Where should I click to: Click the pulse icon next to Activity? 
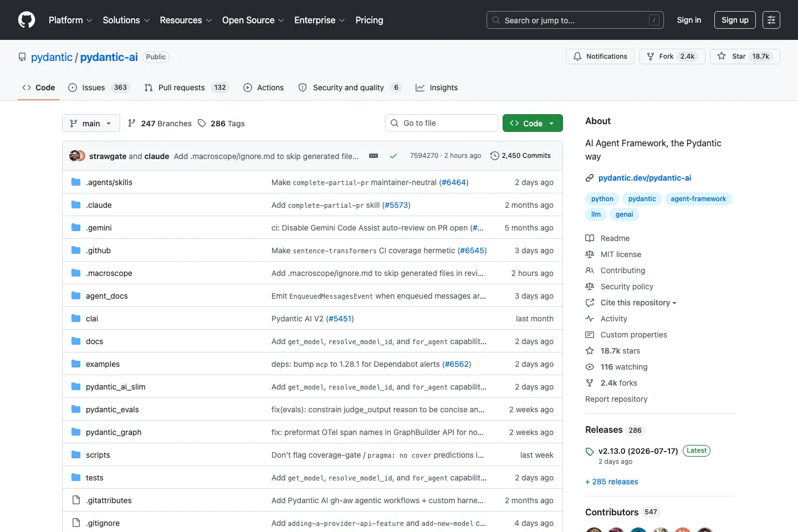[x=590, y=319]
